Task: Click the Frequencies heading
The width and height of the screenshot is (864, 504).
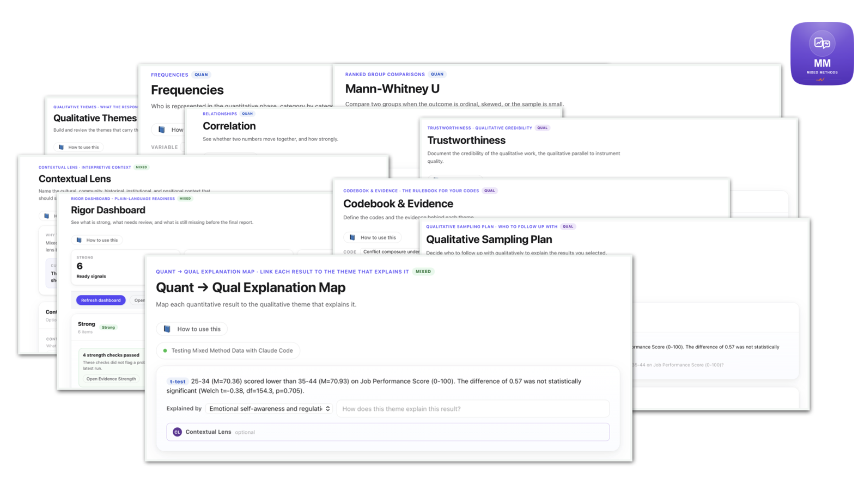Action: (187, 90)
